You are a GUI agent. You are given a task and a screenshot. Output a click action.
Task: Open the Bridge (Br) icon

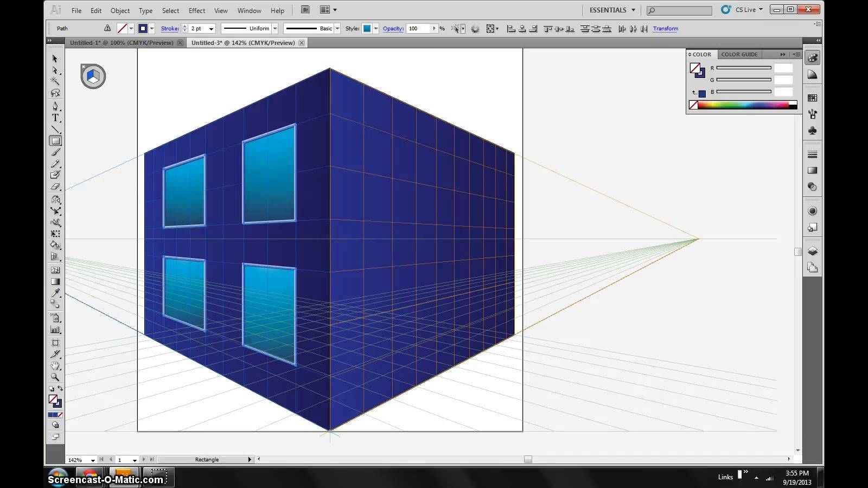coord(305,10)
